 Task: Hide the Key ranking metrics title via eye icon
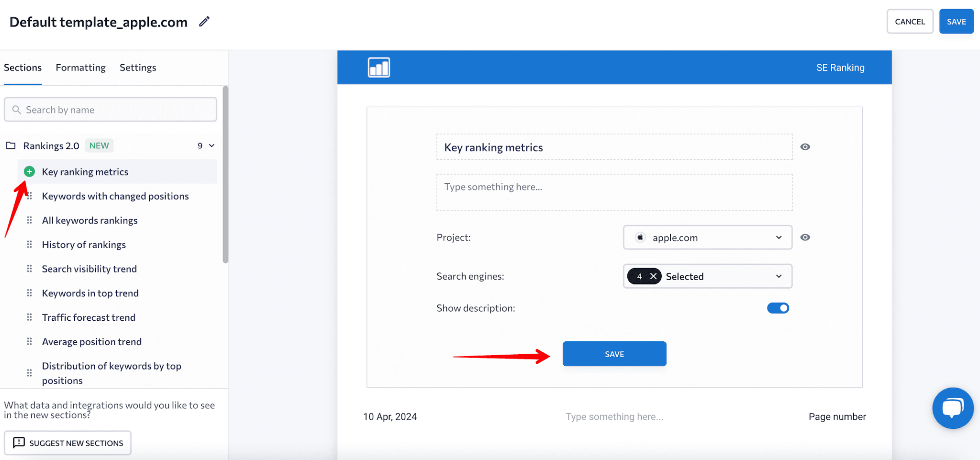(805, 147)
